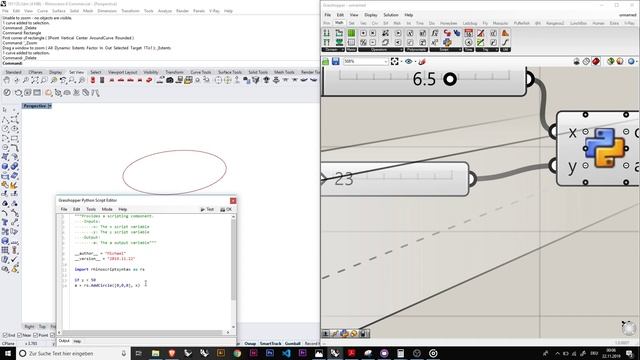Click the green preview mesh quality sphere icon
The width and height of the screenshot is (640, 360).
(x=610, y=61)
